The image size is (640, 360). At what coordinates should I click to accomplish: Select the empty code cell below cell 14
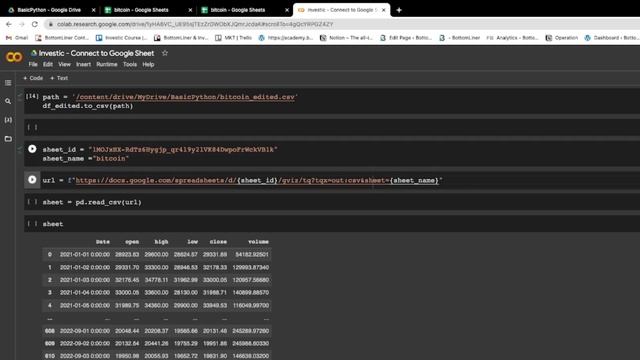[x=331, y=127]
